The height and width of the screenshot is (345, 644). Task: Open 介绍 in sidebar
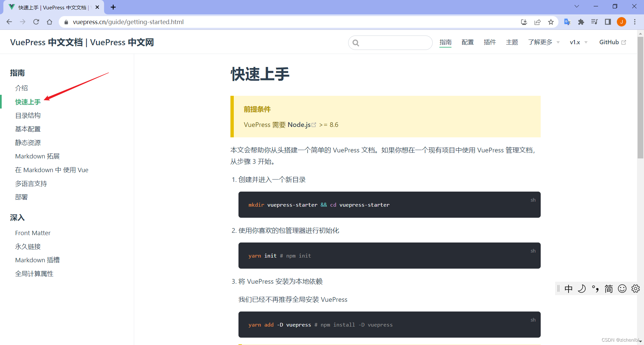(21, 88)
